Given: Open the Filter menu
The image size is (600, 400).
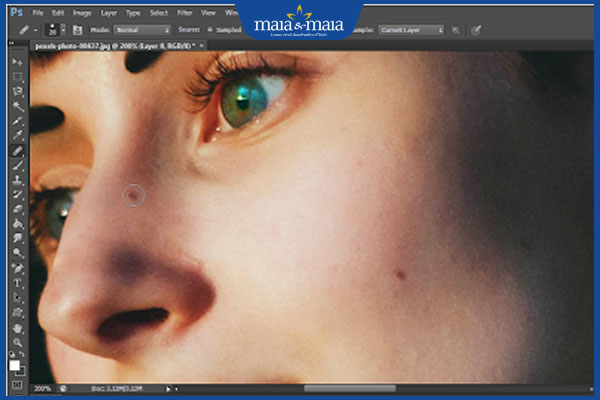Looking at the screenshot, I should 184,13.
